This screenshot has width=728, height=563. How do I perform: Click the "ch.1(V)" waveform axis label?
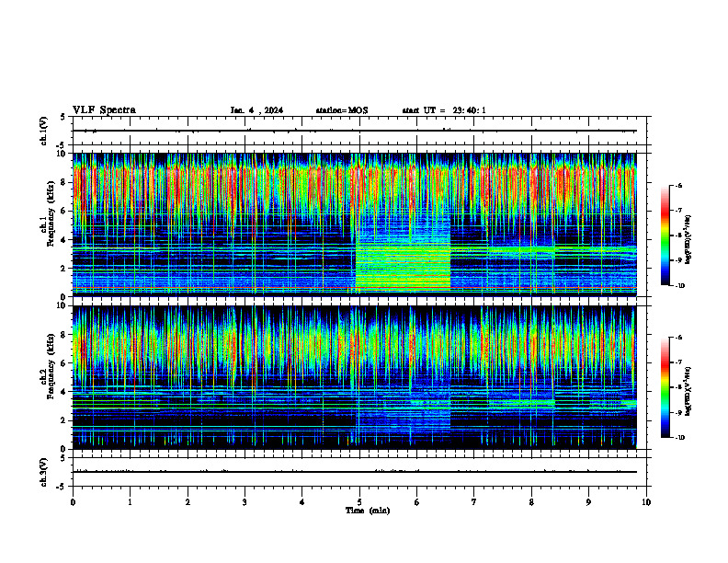point(43,131)
